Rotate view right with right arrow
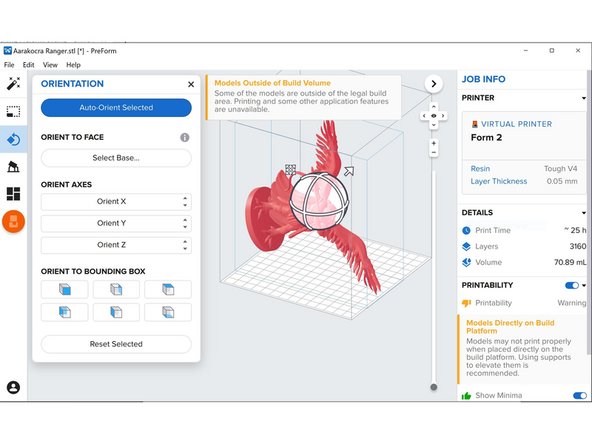Image resolution: width=592 pixels, height=444 pixels. coord(443,116)
